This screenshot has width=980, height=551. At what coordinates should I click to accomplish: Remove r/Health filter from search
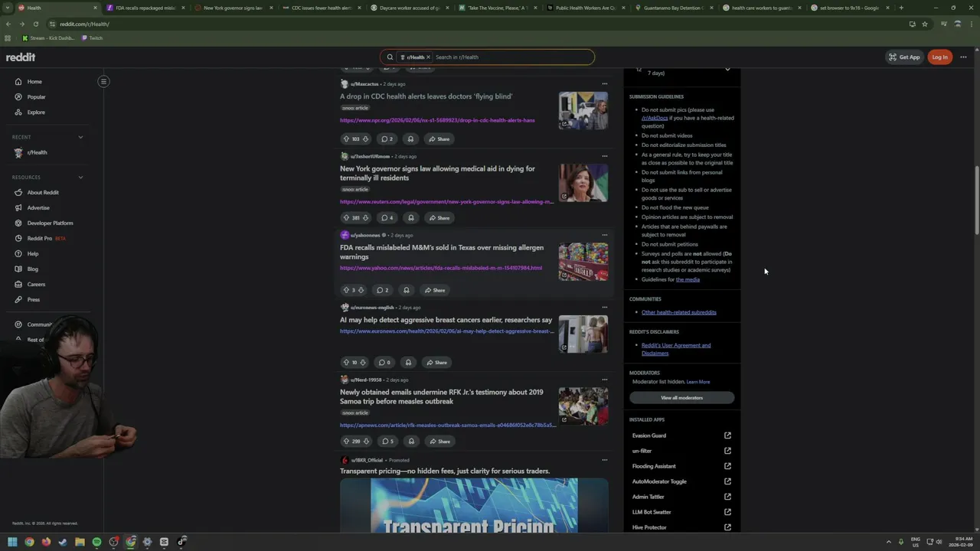(x=428, y=57)
